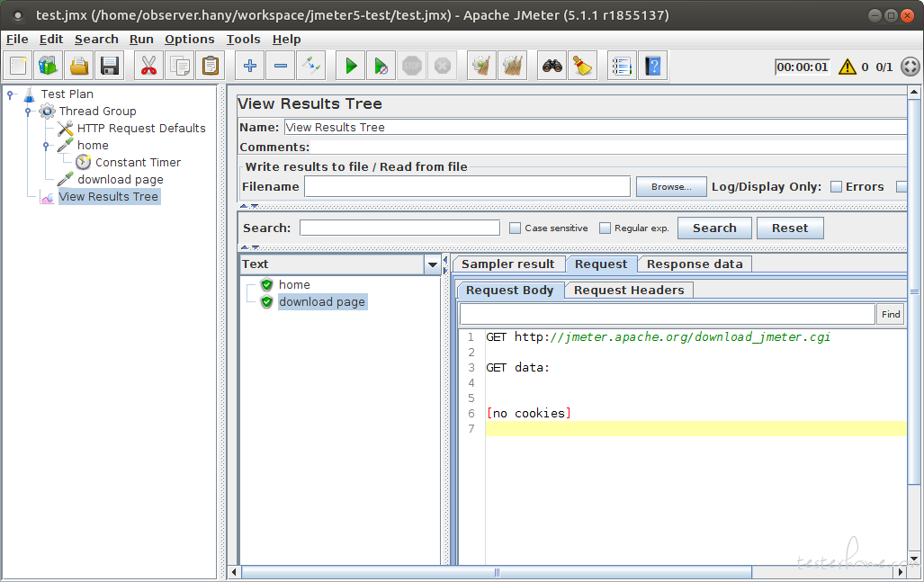This screenshot has width=924, height=582.
Task: Open Help with question mark icon
Action: (x=653, y=66)
